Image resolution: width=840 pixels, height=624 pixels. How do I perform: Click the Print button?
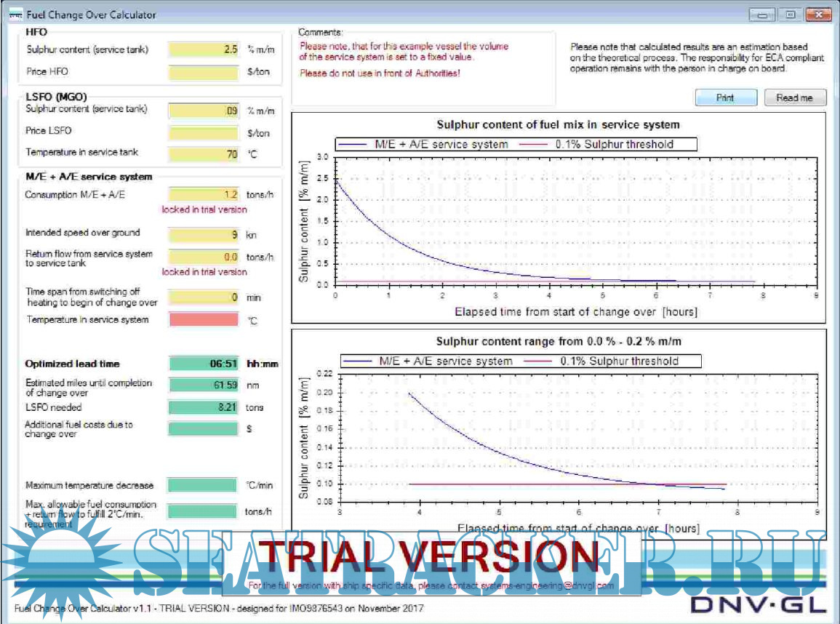(x=726, y=97)
